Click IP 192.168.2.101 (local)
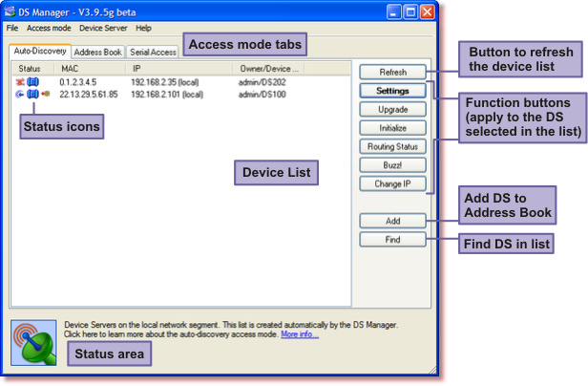The height and width of the screenshot is (386, 588). click(x=167, y=95)
